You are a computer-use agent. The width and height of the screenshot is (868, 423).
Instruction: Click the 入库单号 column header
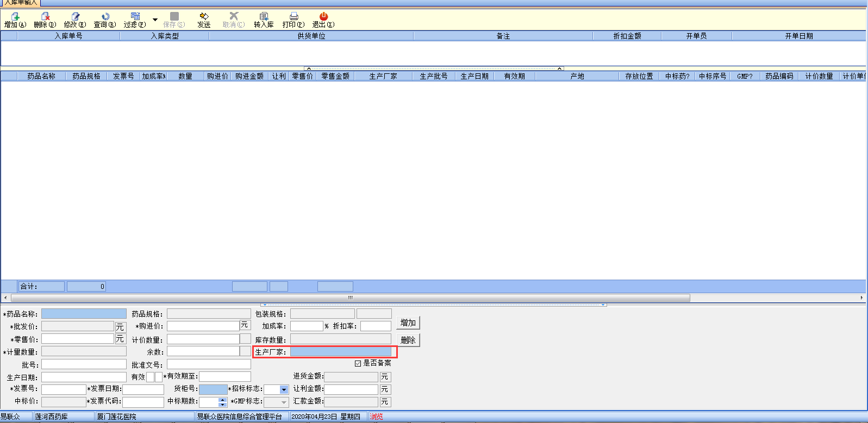(68, 36)
